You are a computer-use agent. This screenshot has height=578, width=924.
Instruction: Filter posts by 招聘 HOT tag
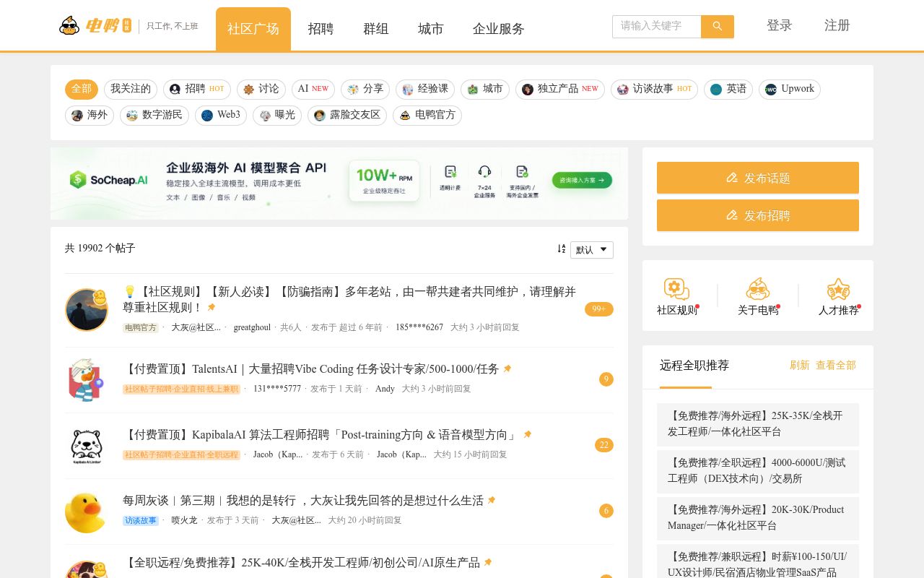(x=197, y=89)
